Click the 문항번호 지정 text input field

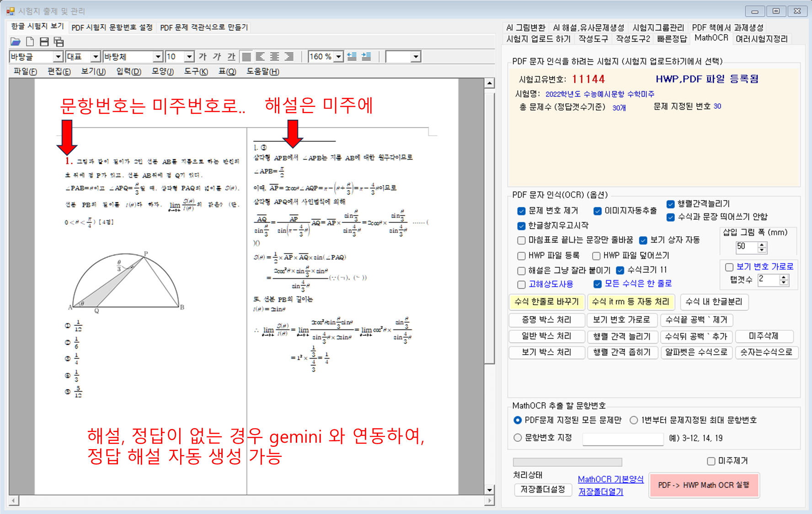tap(623, 439)
